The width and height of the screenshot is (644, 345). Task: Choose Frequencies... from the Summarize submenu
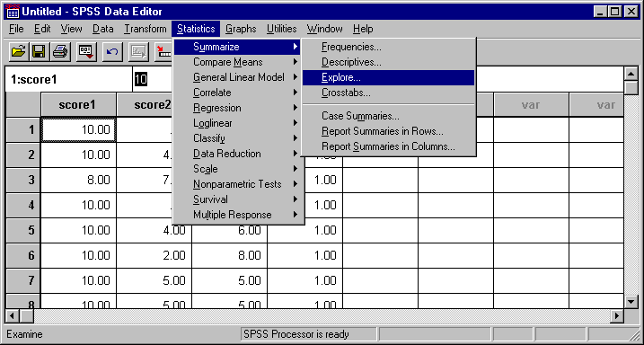coord(388,47)
